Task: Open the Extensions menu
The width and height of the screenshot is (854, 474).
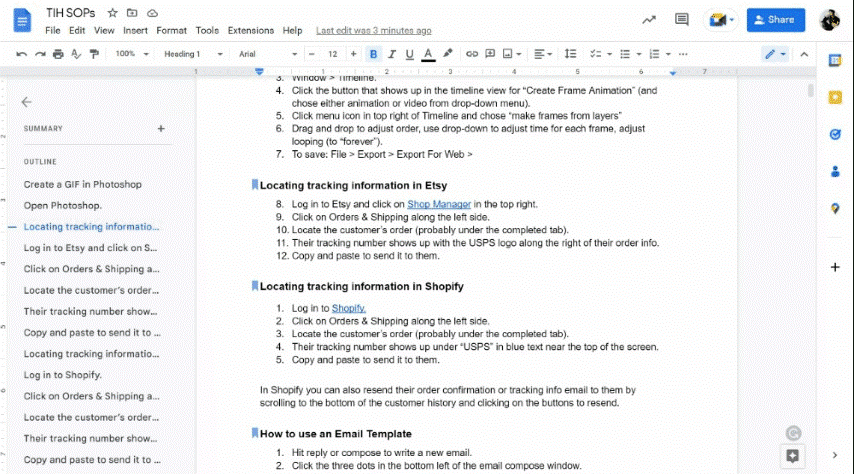Action: (250, 31)
